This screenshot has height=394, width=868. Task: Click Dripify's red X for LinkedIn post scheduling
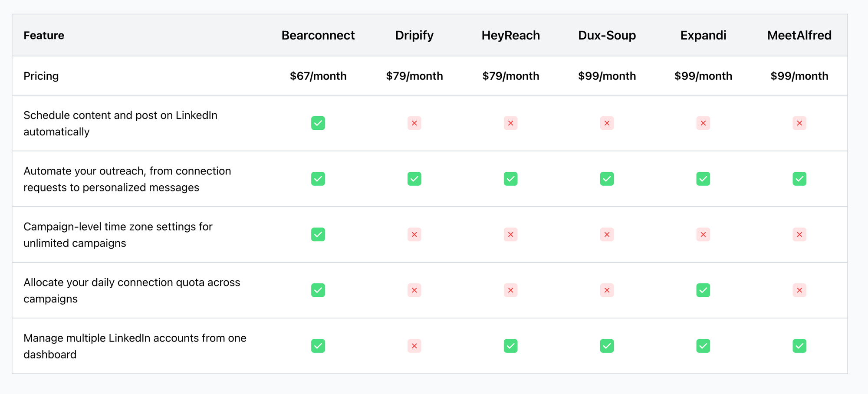click(414, 123)
